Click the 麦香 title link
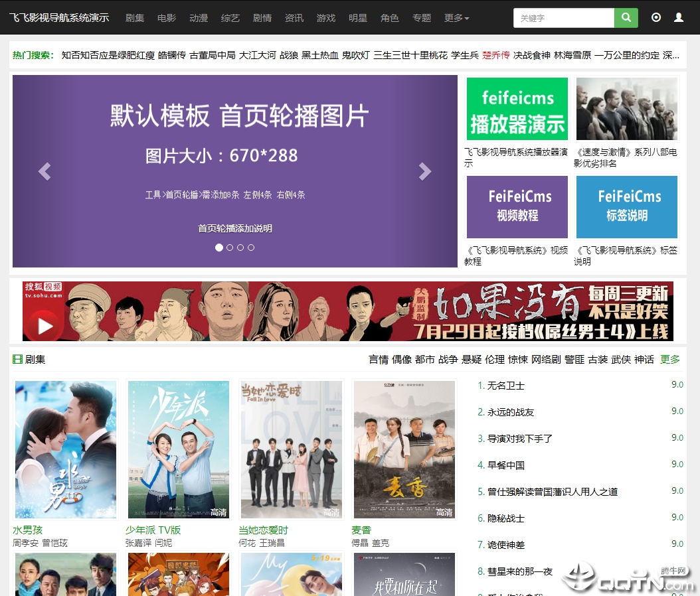Image resolution: width=700 pixels, height=596 pixels. [x=361, y=530]
